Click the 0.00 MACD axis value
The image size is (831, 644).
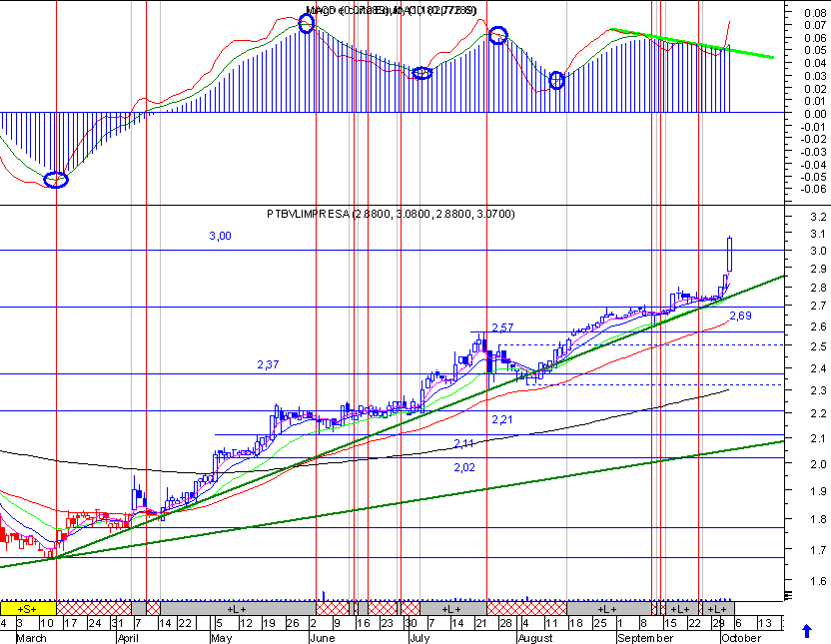pyautogui.click(x=815, y=114)
